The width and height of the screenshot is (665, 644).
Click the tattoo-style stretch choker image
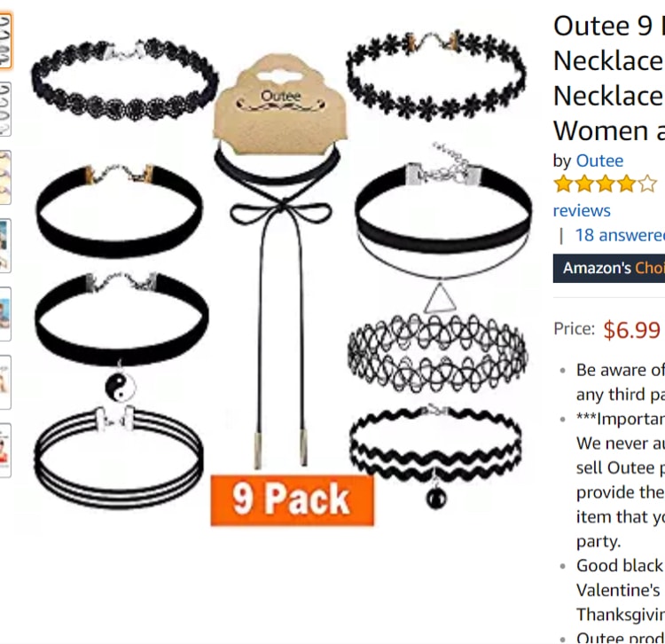(x=437, y=353)
